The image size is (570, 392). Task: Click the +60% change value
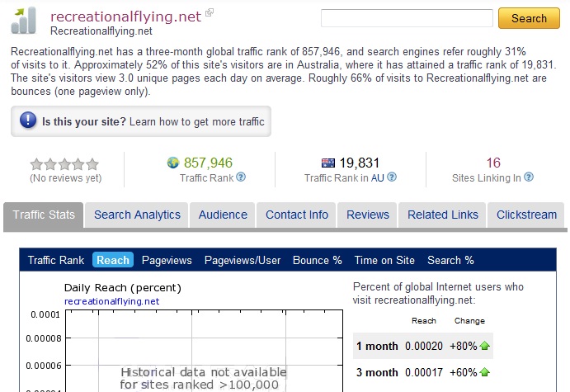(463, 372)
